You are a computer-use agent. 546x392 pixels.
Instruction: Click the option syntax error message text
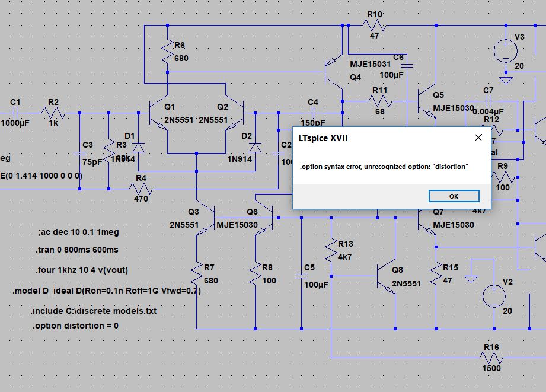(384, 167)
